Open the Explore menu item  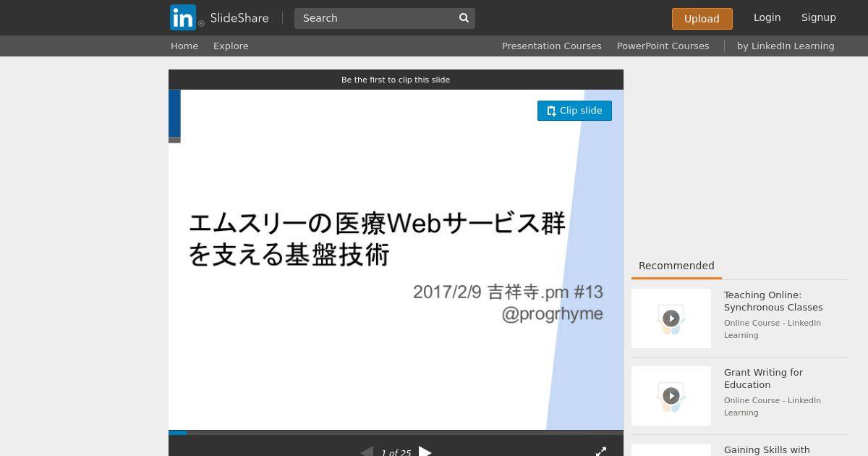(x=231, y=46)
